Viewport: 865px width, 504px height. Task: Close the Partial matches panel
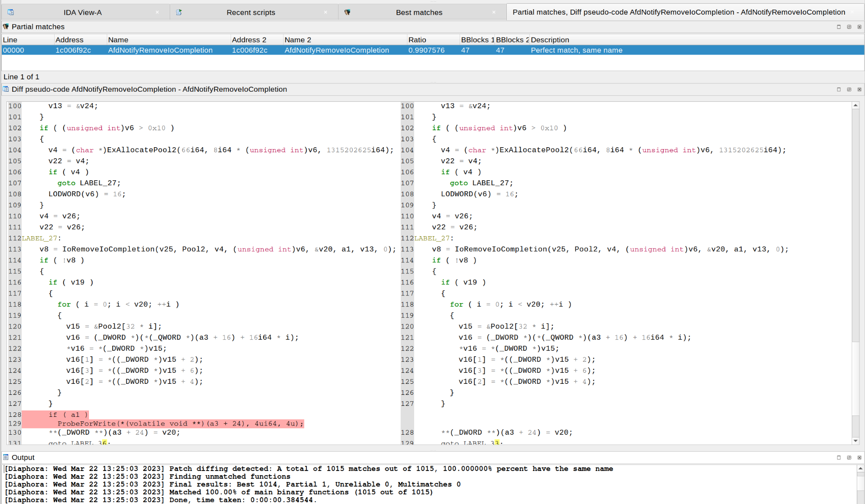[x=859, y=27]
